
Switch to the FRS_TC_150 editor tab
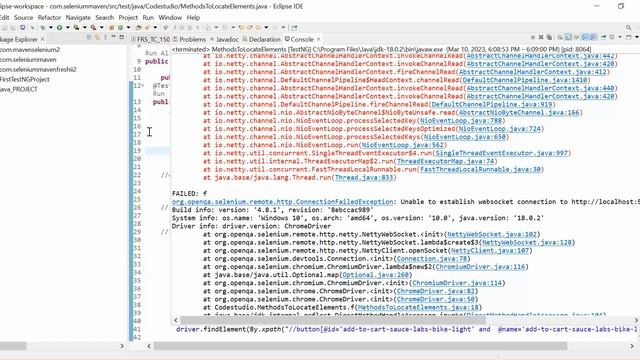point(151,39)
